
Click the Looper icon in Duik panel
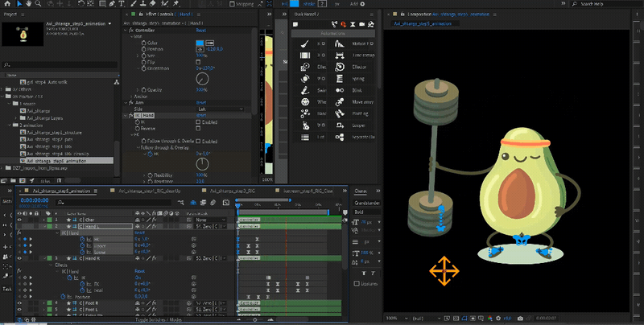(x=341, y=125)
